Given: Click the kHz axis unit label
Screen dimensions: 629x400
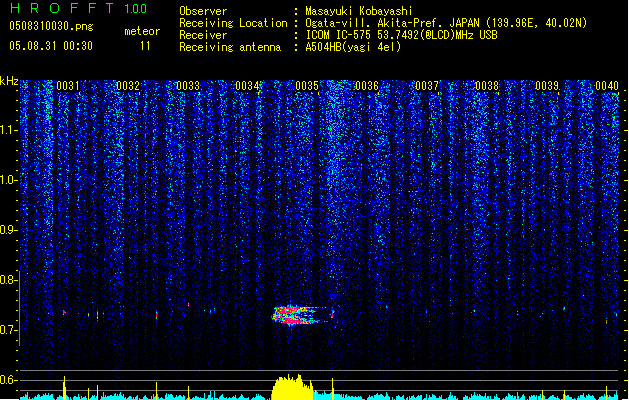Looking at the screenshot, I should (x=9, y=81).
